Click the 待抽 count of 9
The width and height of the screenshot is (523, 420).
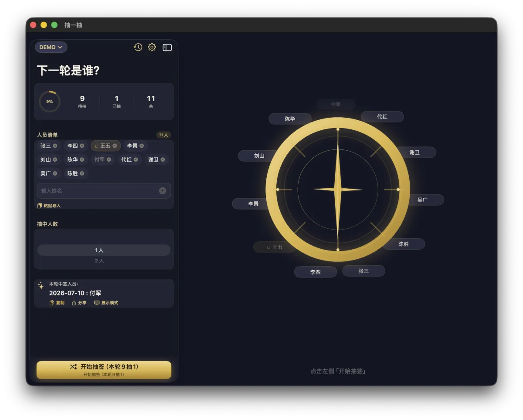(x=82, y=102)
